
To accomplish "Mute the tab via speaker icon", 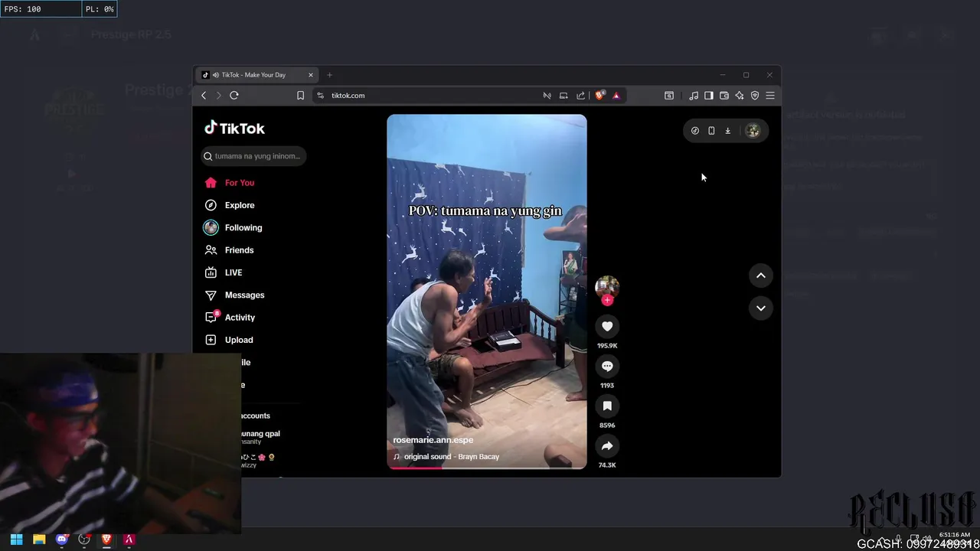I will 216,75.
